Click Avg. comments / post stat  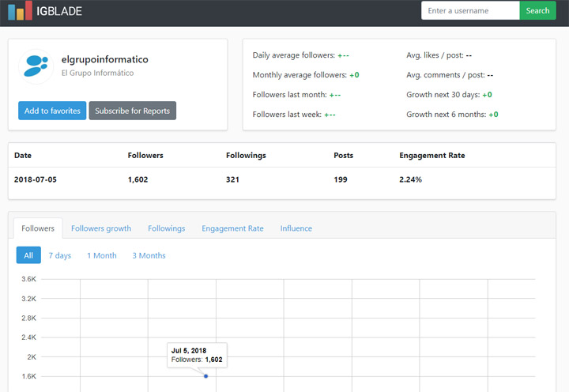tap(450, 75)
